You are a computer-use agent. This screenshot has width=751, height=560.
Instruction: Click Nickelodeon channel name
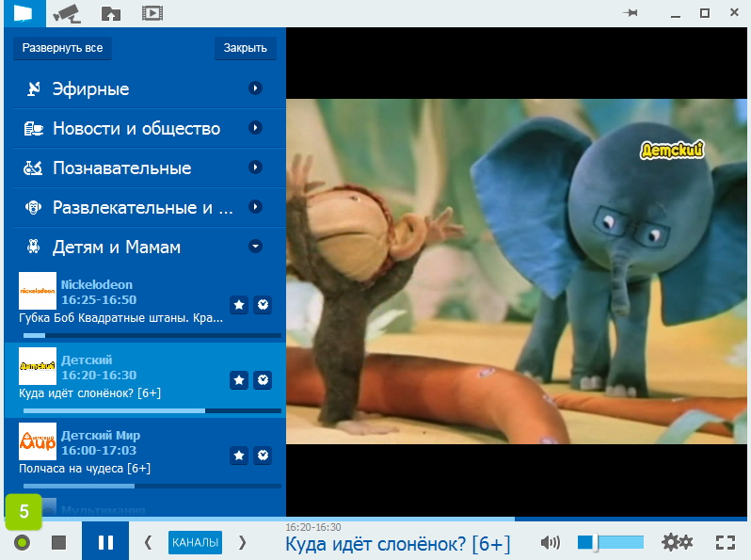click(x=97, y=284)
